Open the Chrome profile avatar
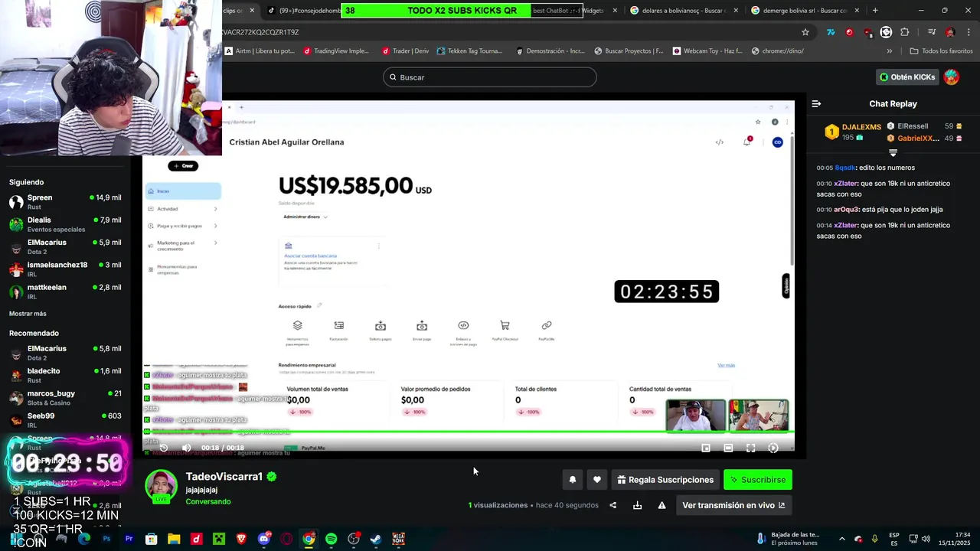980x551 pixels. (950, 32)
